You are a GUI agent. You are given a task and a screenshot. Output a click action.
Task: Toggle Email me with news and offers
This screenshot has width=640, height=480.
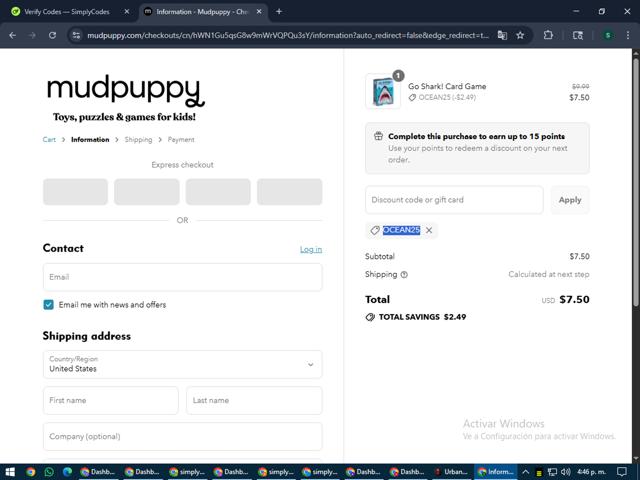[49, 305]
